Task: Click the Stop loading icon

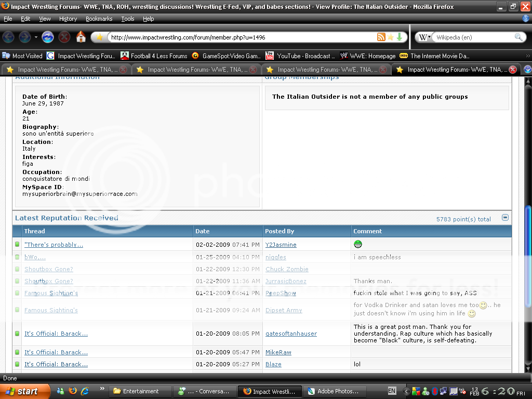Action: point(64,37)
